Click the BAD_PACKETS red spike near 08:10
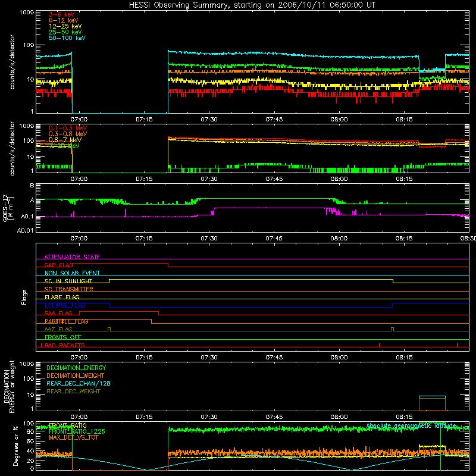Image resolution: width=476 pixels, height=476 pixels. point(380,345)
